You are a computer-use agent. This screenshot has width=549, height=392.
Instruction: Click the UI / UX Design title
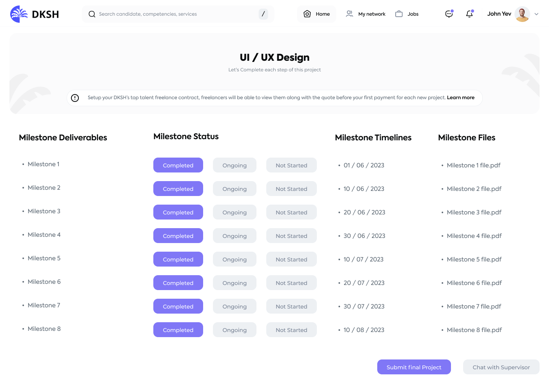tap(274, 58)
